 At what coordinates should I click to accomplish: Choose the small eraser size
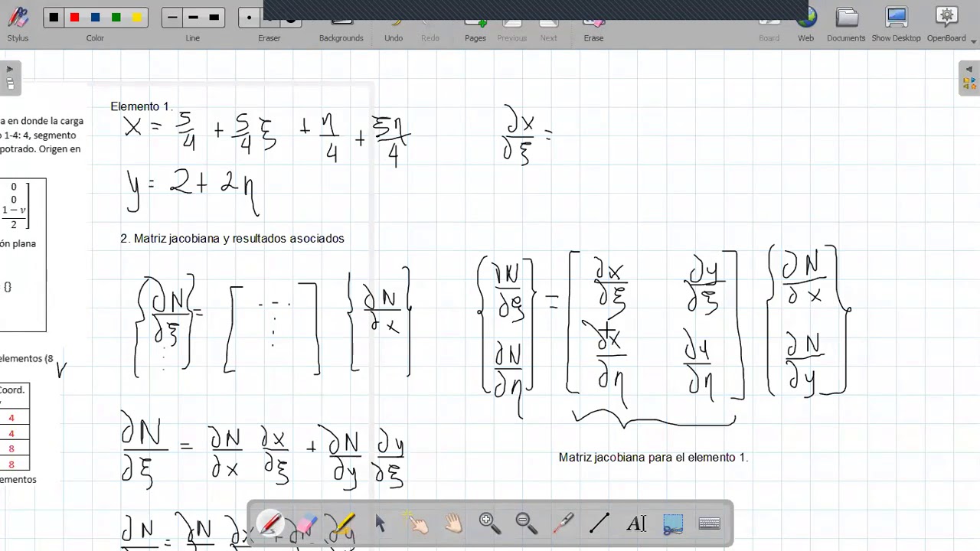coord(249,18)
